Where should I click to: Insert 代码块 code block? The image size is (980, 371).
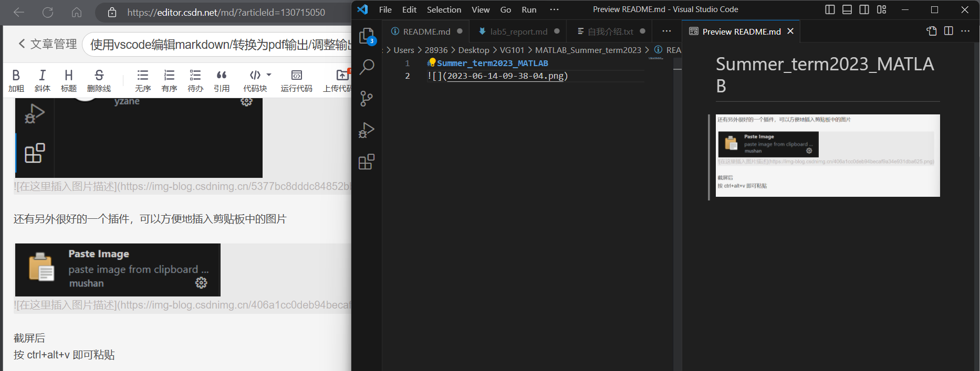[255, 81]
